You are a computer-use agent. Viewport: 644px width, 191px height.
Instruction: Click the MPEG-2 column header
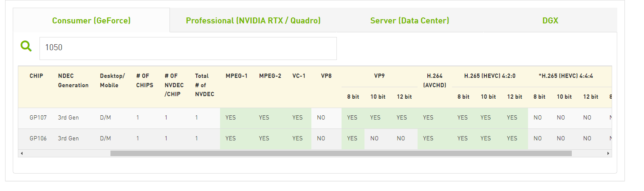(270, 76)
